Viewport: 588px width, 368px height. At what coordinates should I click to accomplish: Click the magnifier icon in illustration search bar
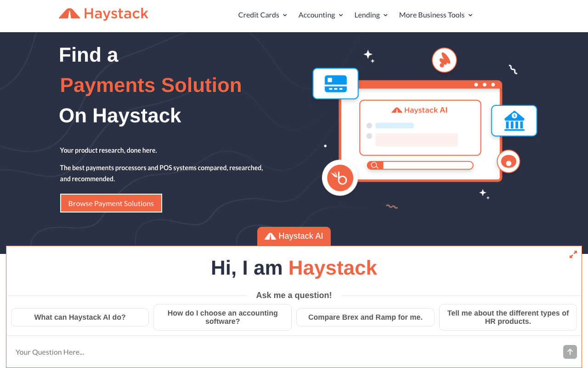click(375, 165)
